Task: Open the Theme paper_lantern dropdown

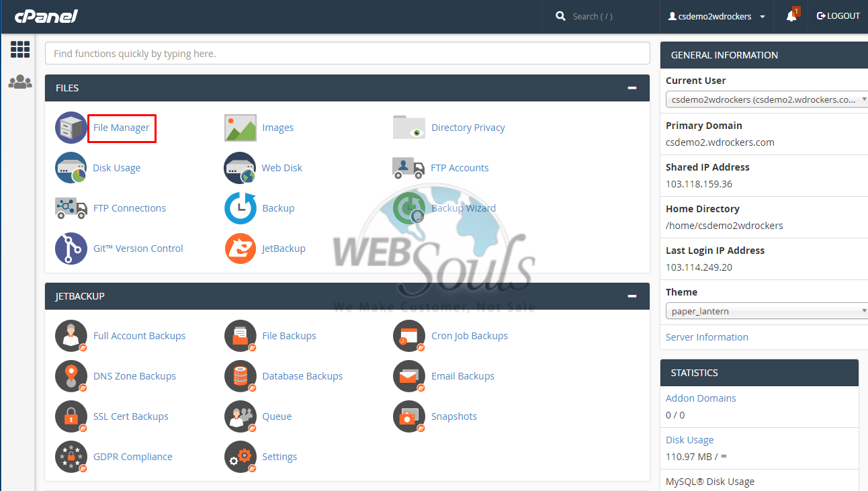Action: pos(767,311)
